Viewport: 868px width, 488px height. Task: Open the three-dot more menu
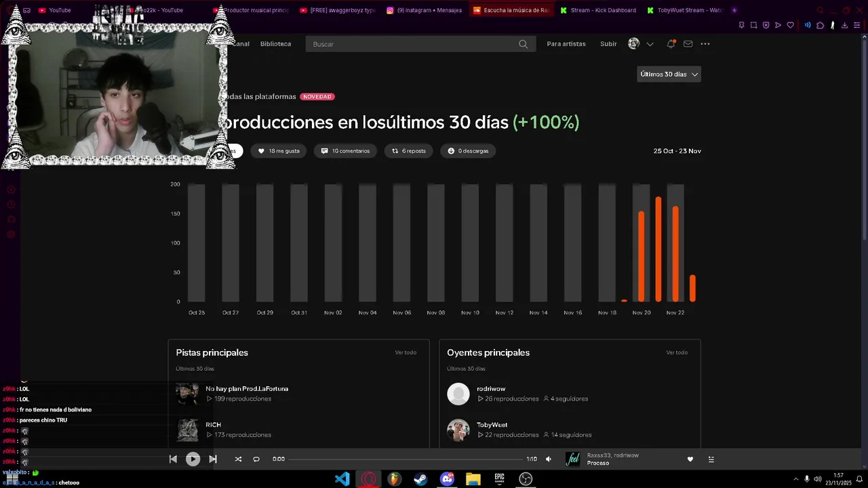[705, 44]
